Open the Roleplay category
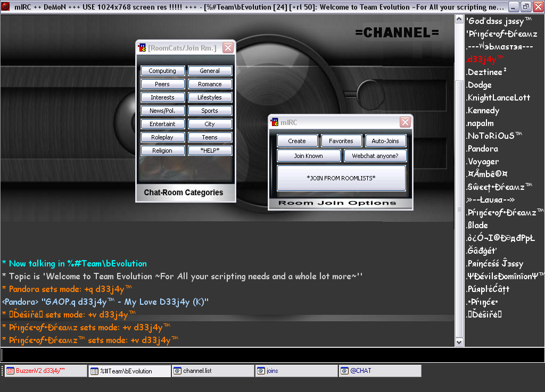Screen dimensions: 545x392 162,137
